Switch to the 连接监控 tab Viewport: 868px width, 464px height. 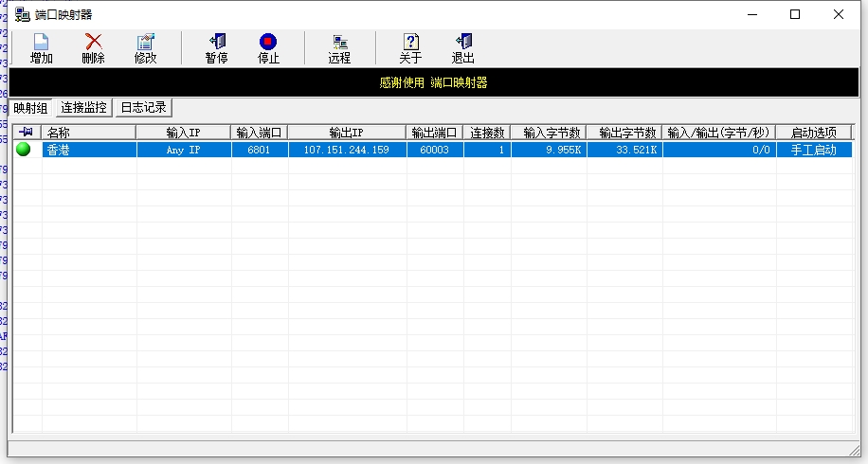(84, 108)
